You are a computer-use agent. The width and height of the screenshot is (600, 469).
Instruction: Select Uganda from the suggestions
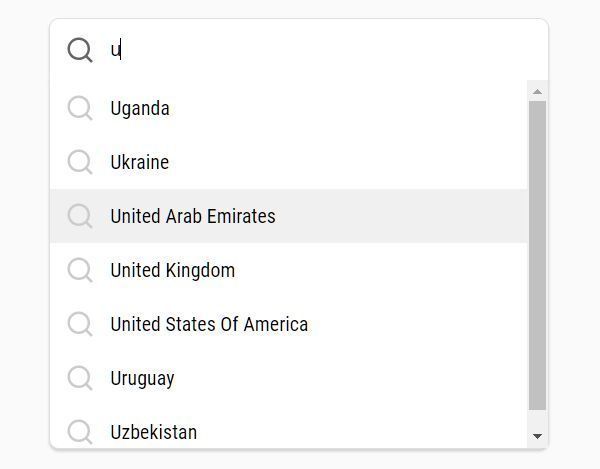click(140, 108)
